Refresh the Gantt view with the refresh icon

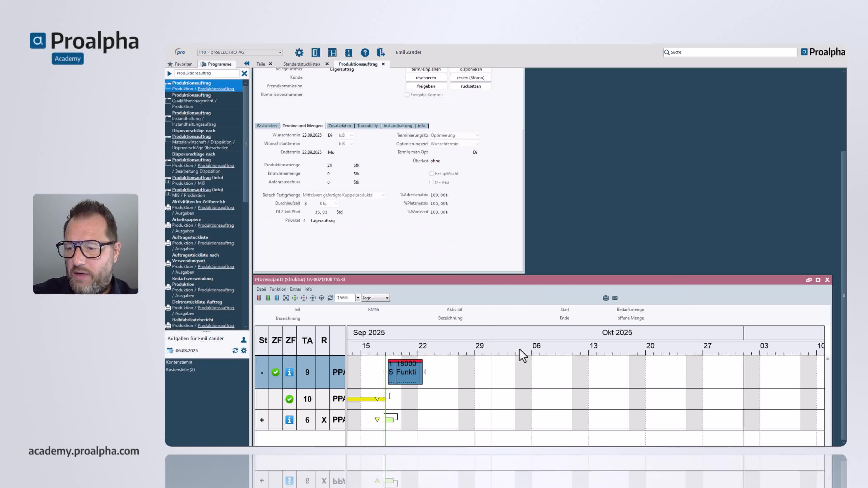click(330, 298)
